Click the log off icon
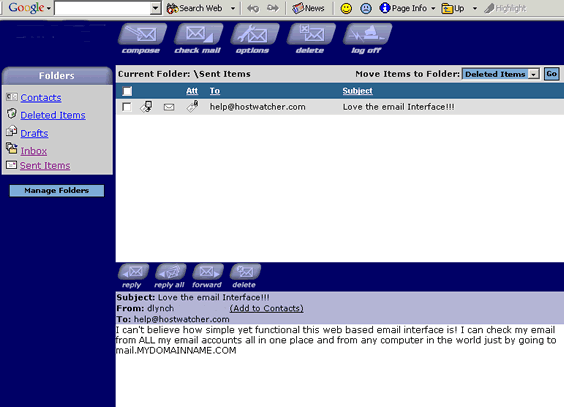The image size is (564, 407). 367,34
